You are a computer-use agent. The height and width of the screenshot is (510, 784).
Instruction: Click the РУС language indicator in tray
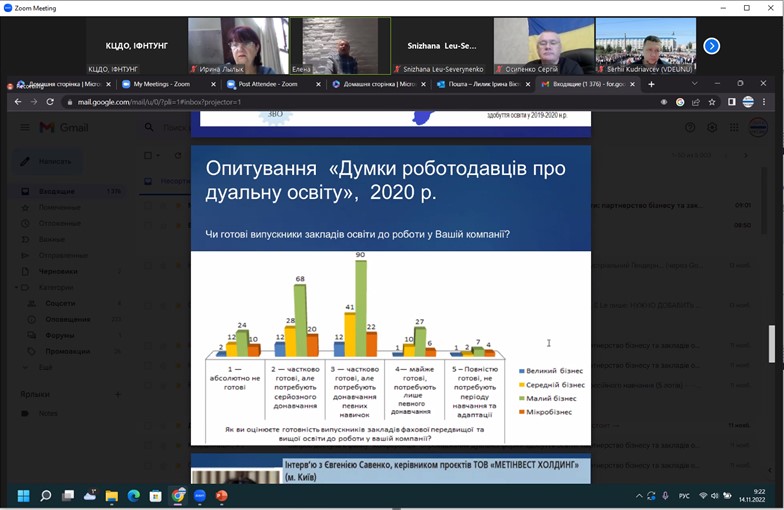pos(684,496)
